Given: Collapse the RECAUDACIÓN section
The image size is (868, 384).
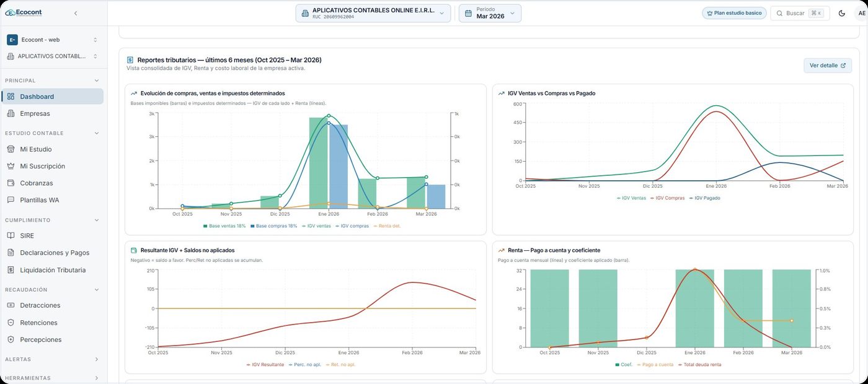Looking at the screenshot, I should [x=96, y=290].
